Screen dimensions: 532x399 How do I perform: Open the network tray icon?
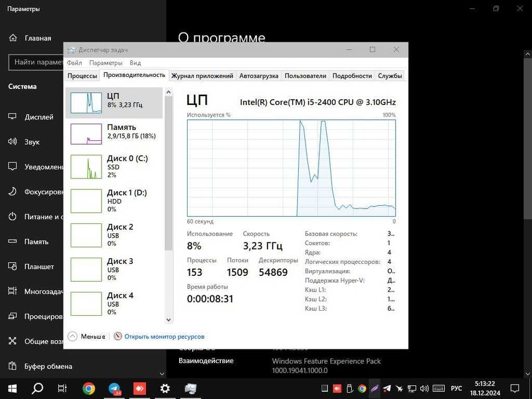(x=412, y=388)
